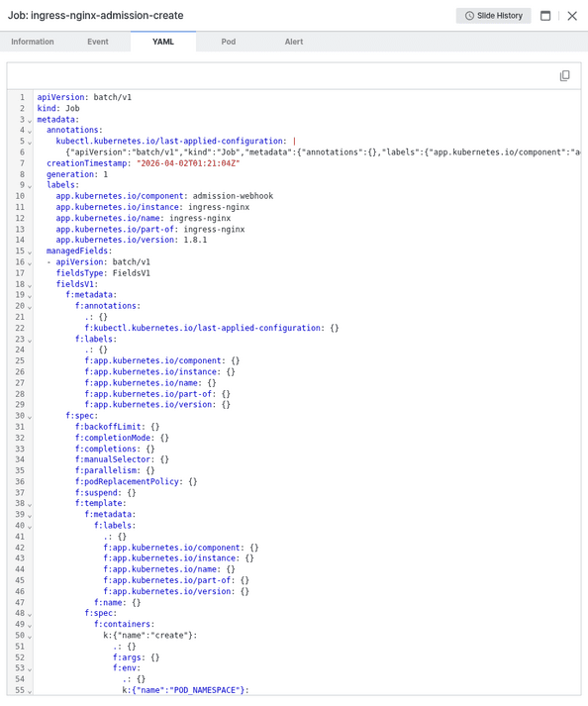
Task: Open the Alert tab
Action: 294,42
